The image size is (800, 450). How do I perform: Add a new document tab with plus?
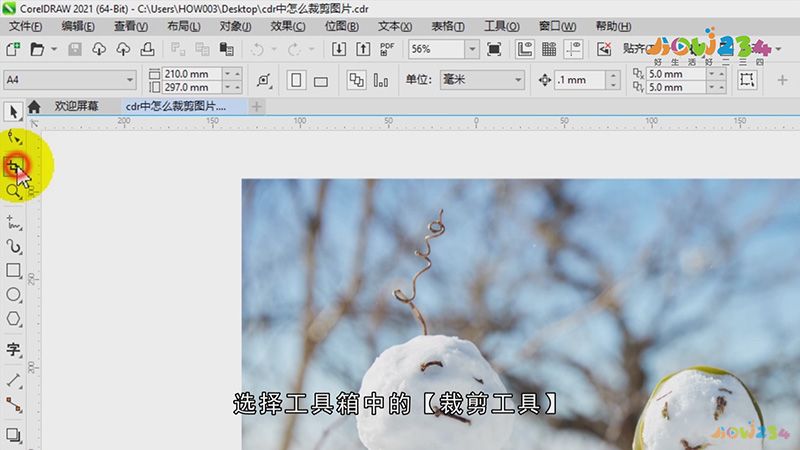tap(257, 106)
